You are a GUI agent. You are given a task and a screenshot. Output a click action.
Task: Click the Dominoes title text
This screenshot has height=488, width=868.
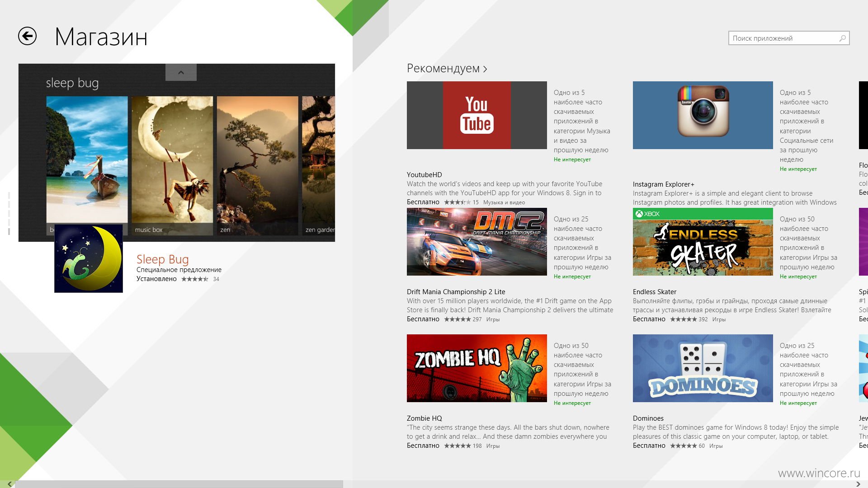click(x=648, y=418)
